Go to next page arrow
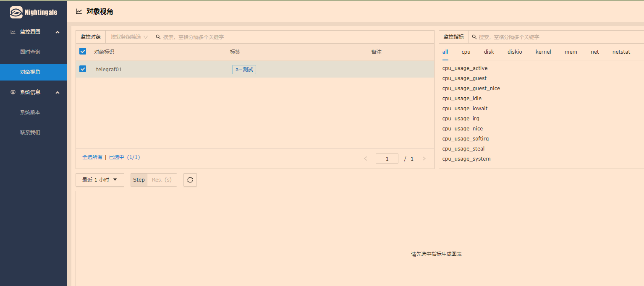Viewport: 644px width, 286px height. click(x=424, y=159)
